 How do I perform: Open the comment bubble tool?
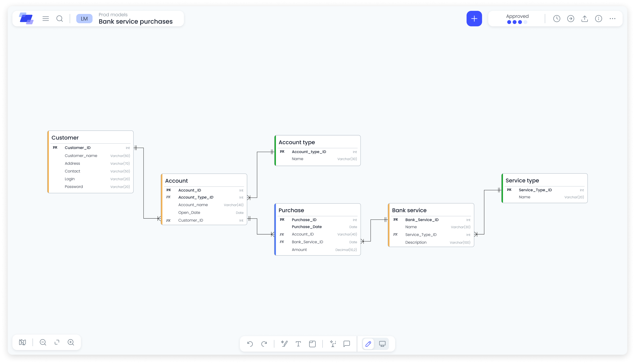coord(347,344)
